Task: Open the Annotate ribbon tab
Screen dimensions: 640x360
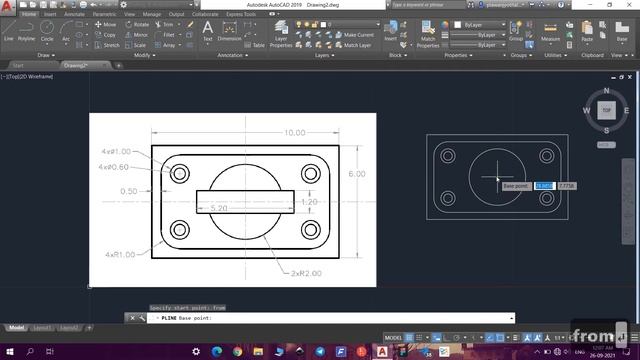Action: (x=74, y=14)
